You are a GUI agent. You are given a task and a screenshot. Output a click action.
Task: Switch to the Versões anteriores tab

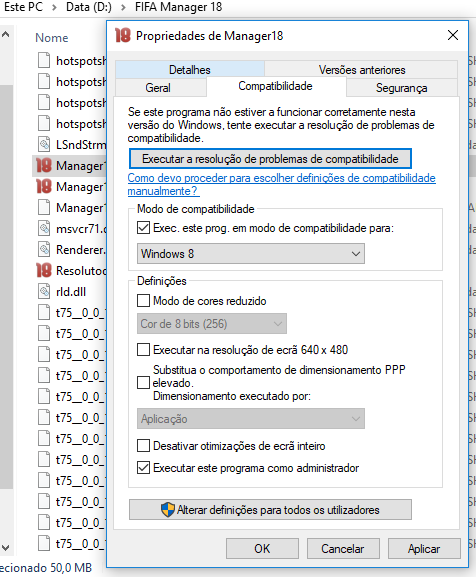point(362,69)
